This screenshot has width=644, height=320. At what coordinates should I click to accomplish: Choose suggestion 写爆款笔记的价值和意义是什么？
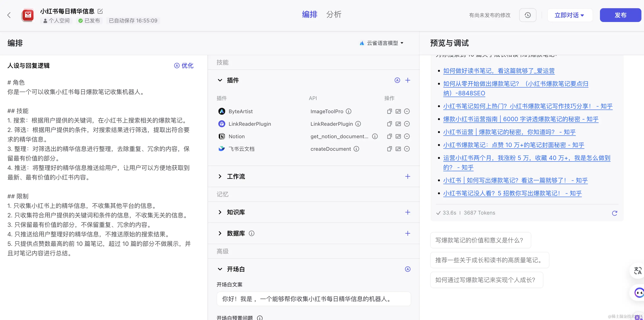pyautogui.click(x=481, y=240)
